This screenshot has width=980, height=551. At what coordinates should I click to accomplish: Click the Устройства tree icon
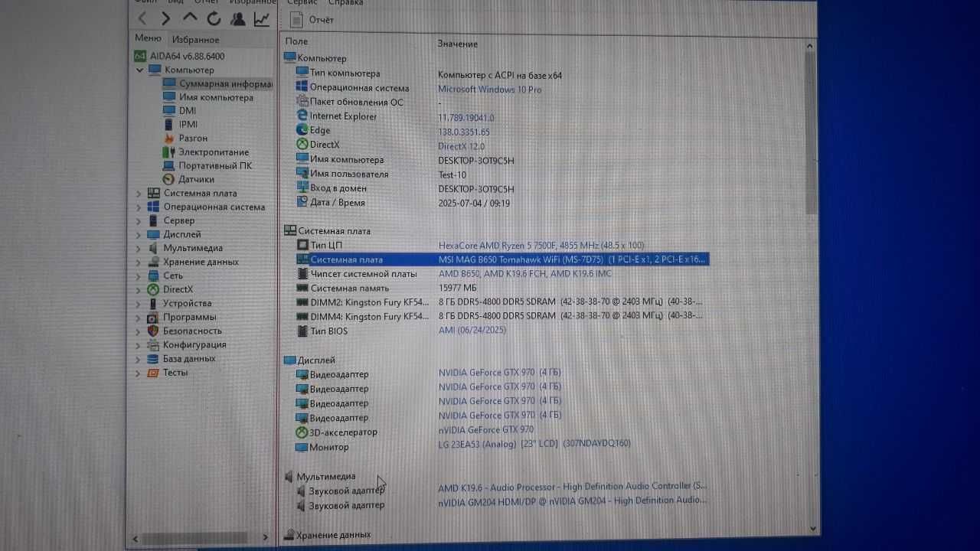(153, 303)
